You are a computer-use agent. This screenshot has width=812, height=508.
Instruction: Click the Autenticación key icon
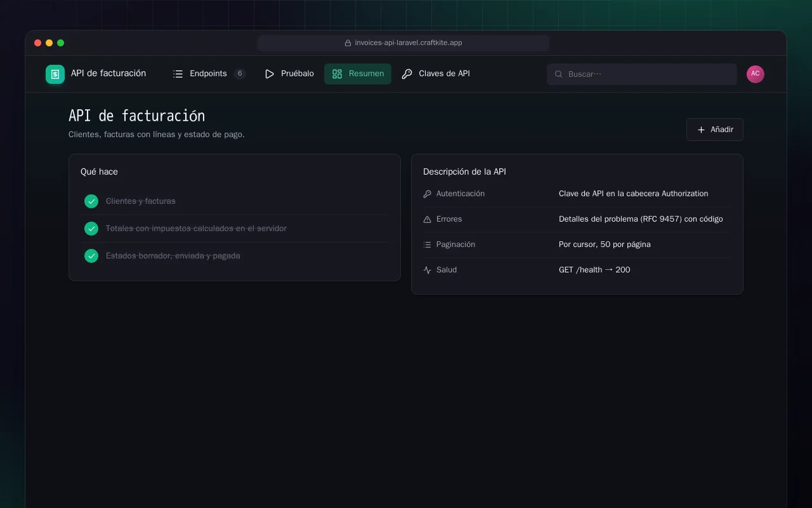427,194
